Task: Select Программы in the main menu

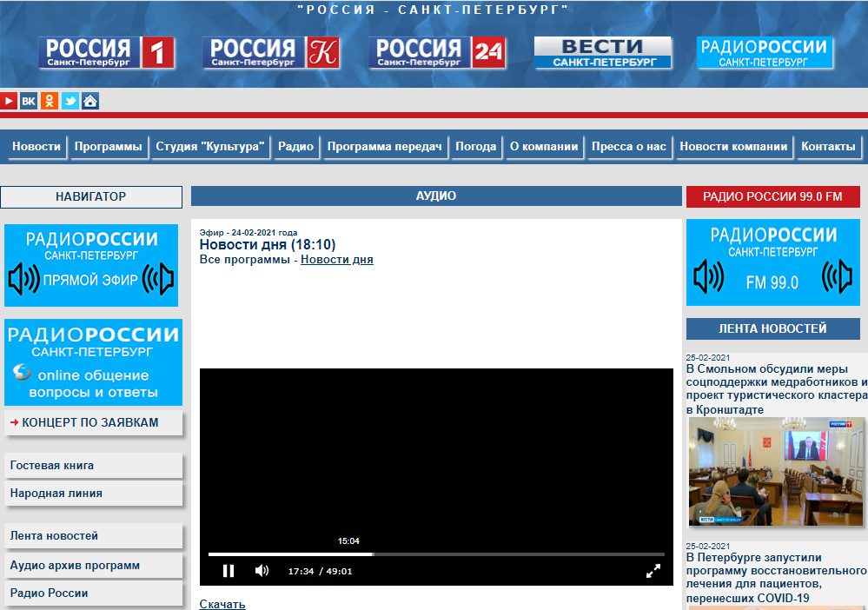Action: [109, 147]
